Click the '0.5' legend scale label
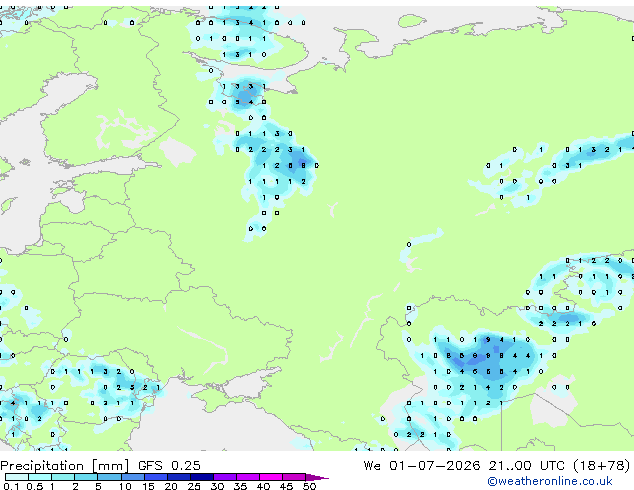The height and width of the screenshot is (490, 634). coord(34,486)
